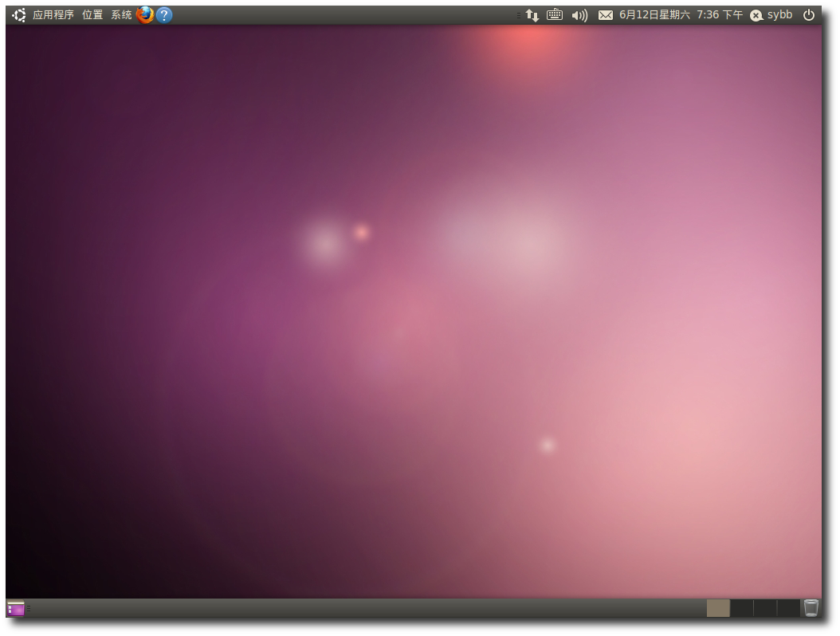The image size is (840, 636).
Task: Open the 应用程序 menu
Action: pyautogui.click(x=53, y=15)
